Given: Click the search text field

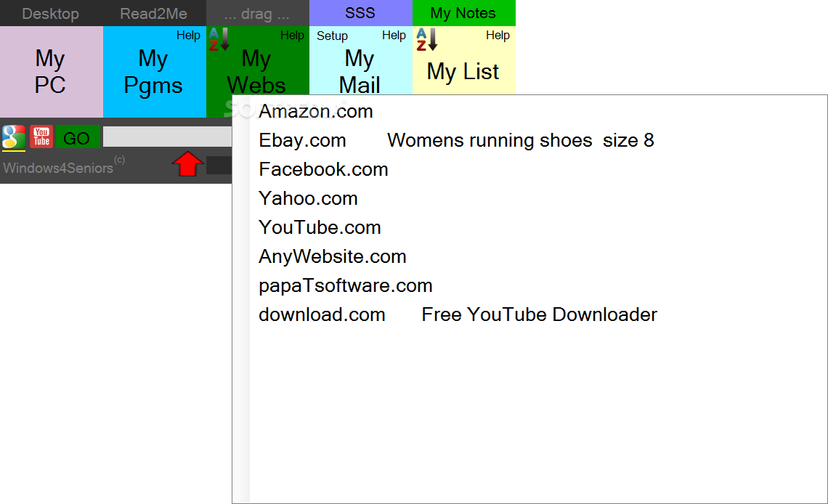Looking at the screenshot, I should [167, 137].
